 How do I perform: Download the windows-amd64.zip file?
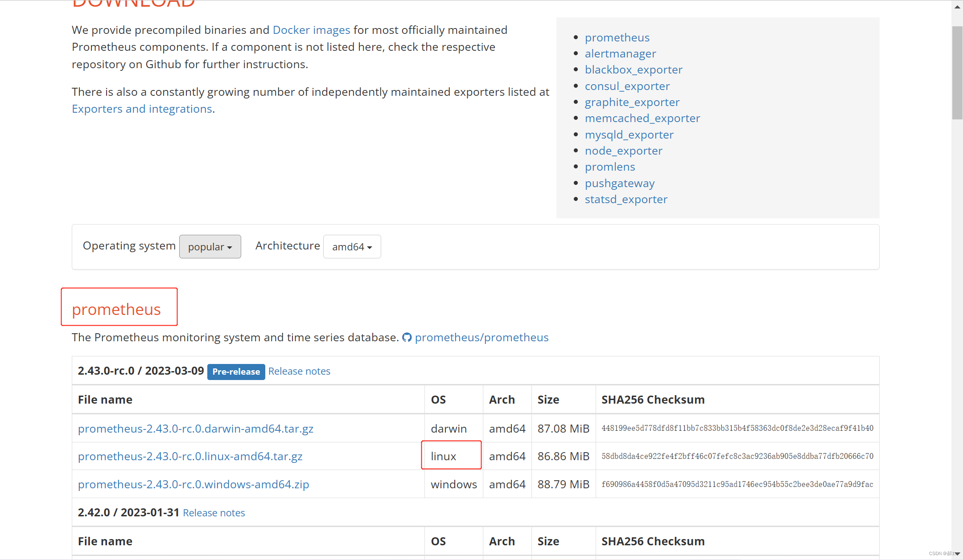pyautogui.click(x=193, y=484)
